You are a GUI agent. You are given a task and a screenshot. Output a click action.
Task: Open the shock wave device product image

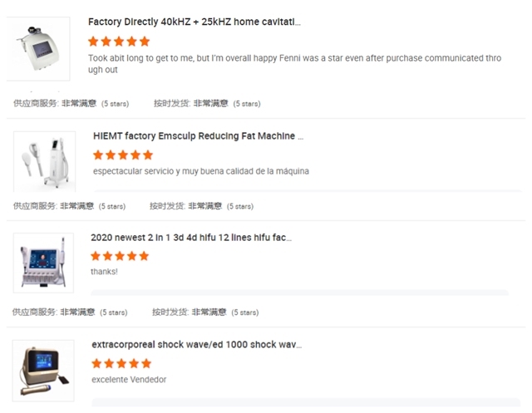(x=43, y=371)
